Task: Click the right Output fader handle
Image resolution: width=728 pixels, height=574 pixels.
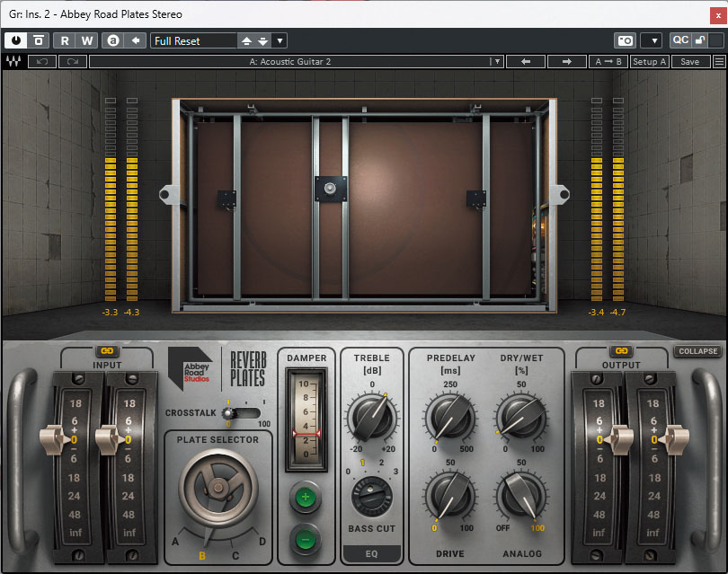Action: click(674, 439)
